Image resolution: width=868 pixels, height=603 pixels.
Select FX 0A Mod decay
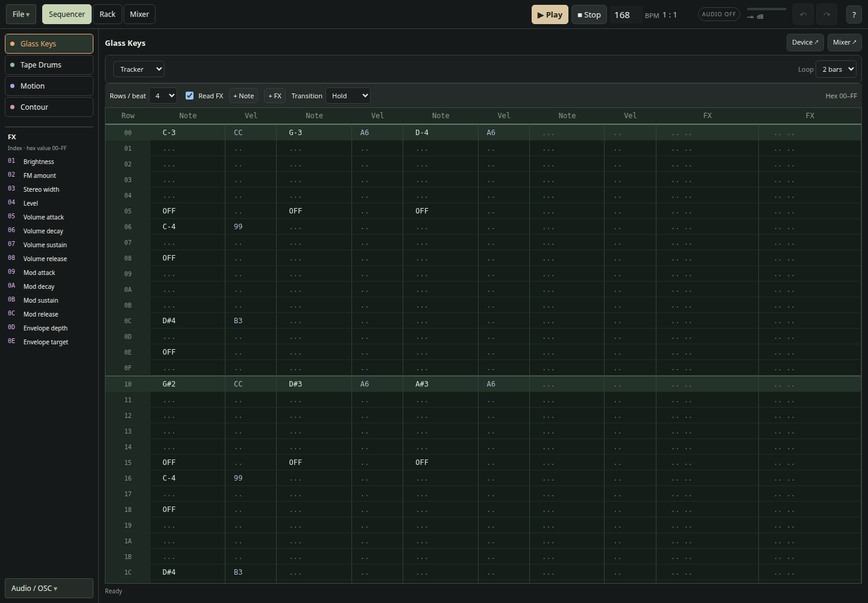tap(49, 286)
